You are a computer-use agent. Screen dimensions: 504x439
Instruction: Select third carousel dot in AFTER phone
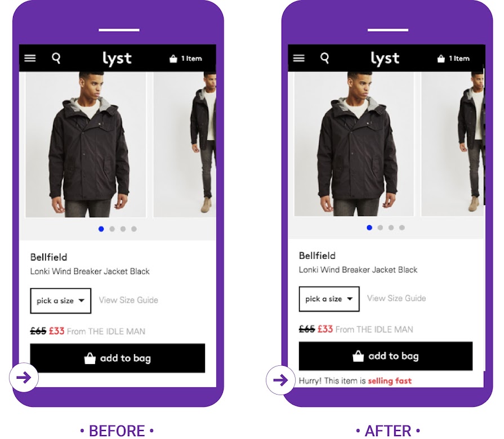coord(391,228)
